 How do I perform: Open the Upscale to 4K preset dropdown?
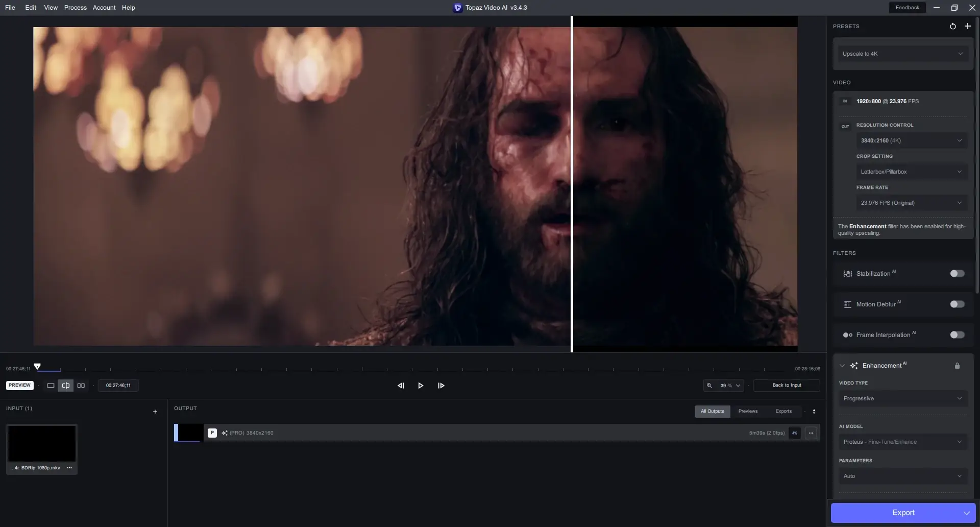(902, 54)
